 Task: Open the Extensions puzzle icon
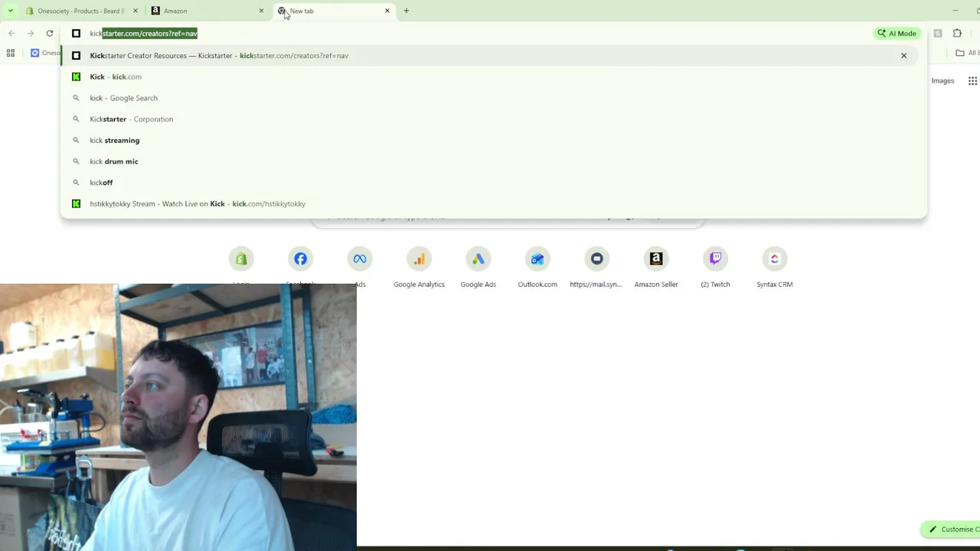957,33
